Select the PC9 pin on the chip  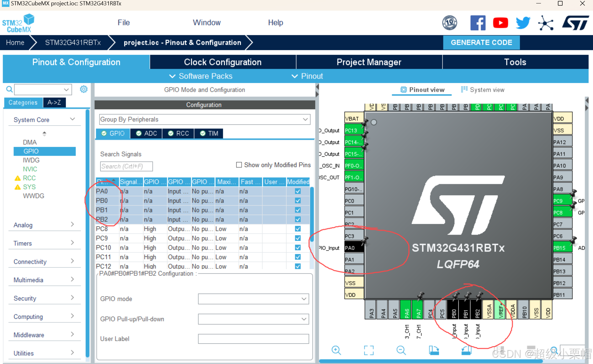tap(563, 201)
